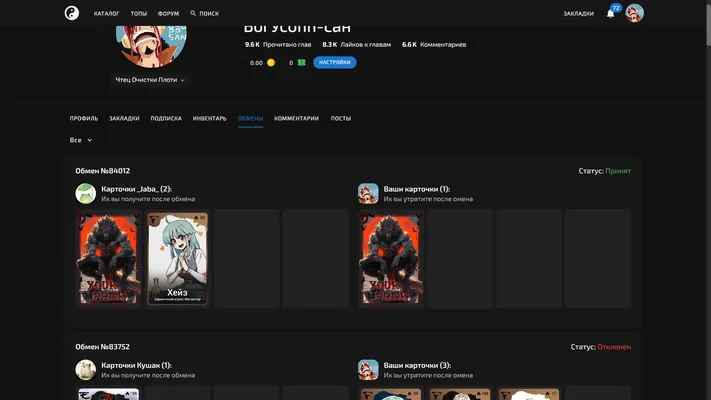Click the Отклонен status text
This screenshot has width=711, height=400.
614,347
